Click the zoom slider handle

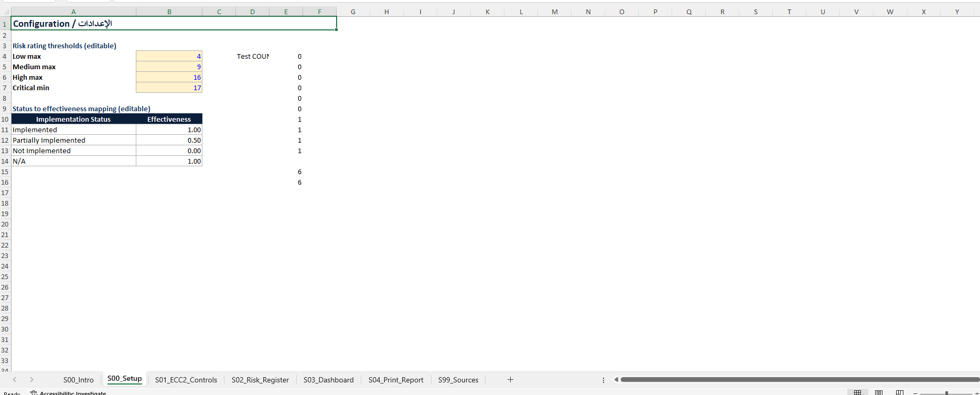(x=946, y=393)
